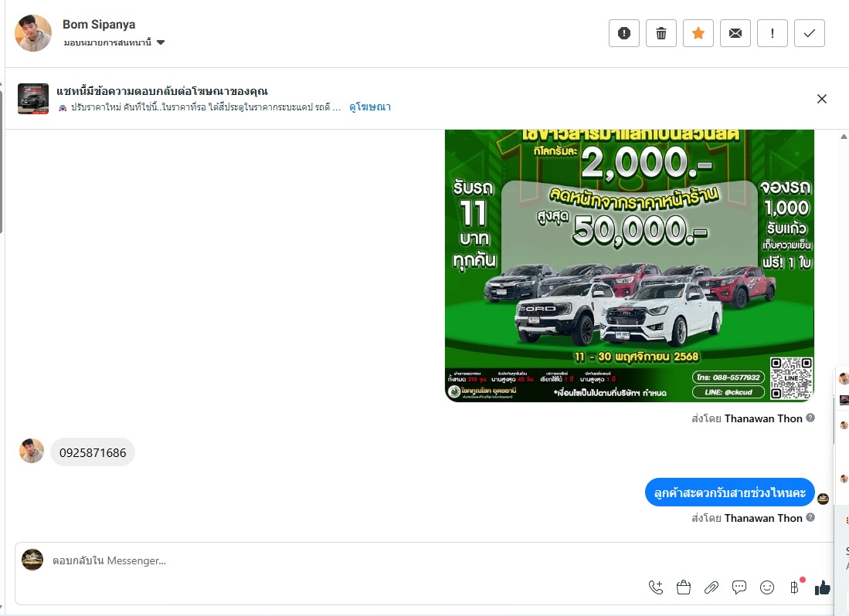Click customer avatar beside phone number message
Image resolution: width=849 pixels, height=616 pixels.
[x=32, y=451]
